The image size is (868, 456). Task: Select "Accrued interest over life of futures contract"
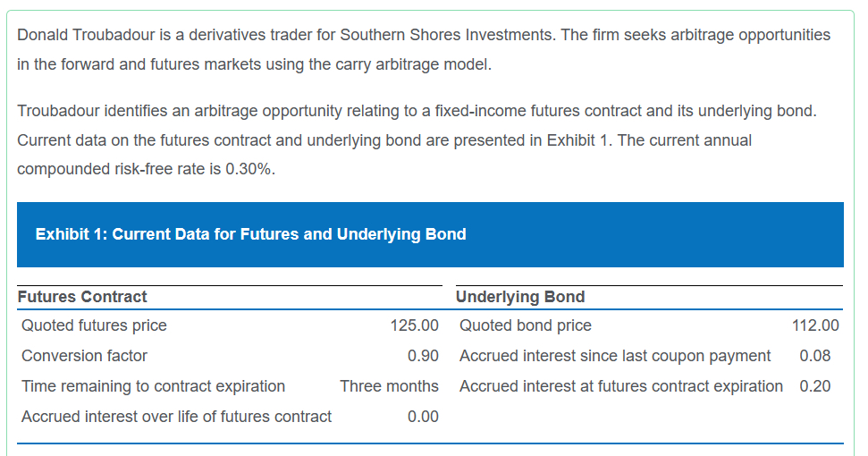point(176,417)
